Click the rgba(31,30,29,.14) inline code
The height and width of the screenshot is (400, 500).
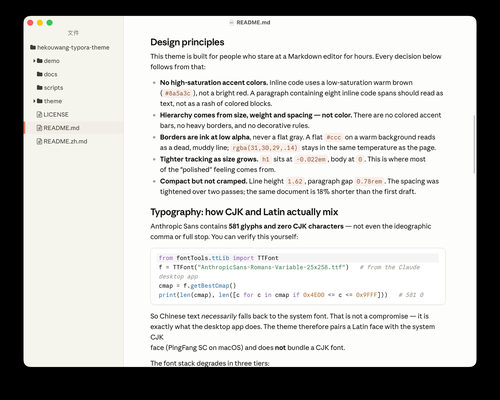click(x=265, y=148)
